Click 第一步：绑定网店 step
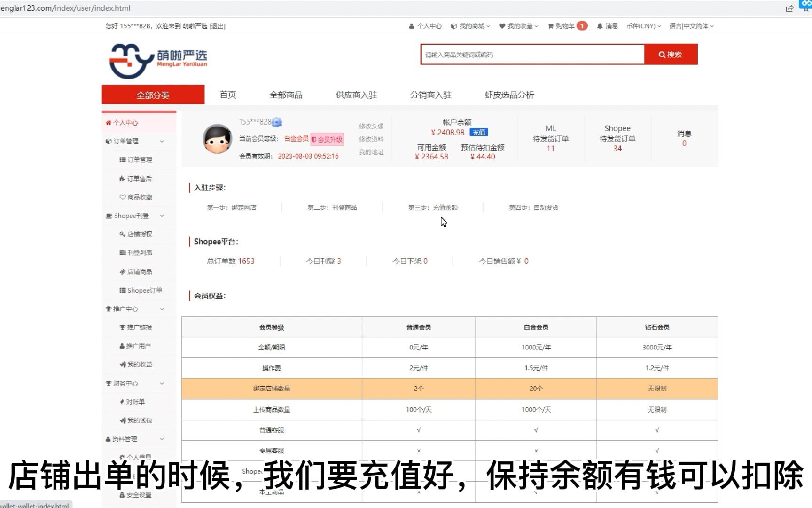Screen dimensions: 812x508 pos(232,207)
